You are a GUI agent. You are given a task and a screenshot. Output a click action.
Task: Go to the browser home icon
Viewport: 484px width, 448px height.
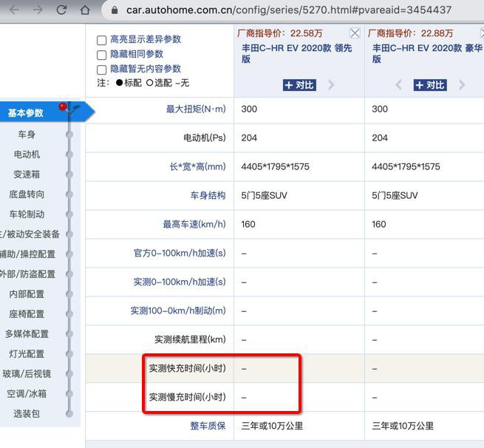85,10
